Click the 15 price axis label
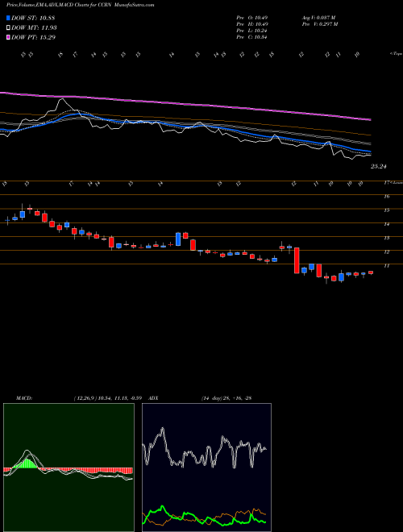Screen dimensions: 403x532 point(386,210)
